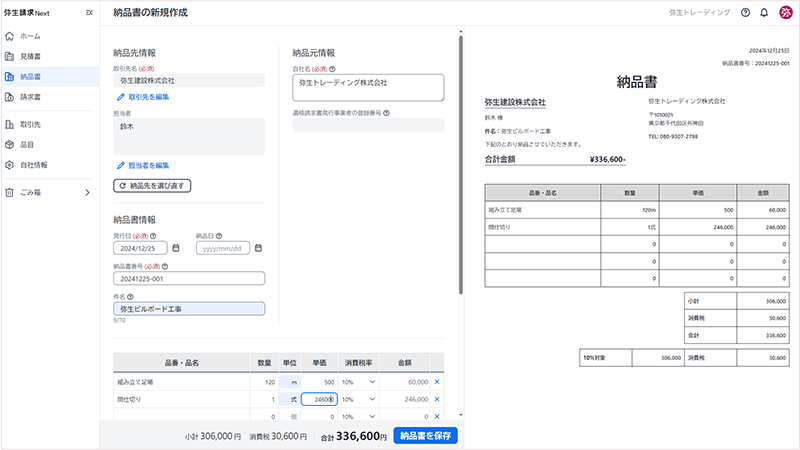Screen dimensions: 800x450
Task: Click the 納品書 title in preview
Action: pyautogui.click(x=637, y=82)
